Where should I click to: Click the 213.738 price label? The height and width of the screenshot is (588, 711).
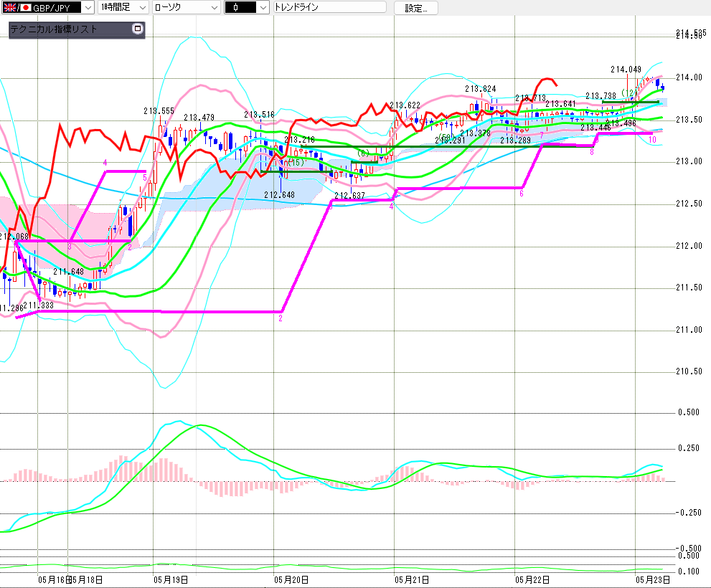(x=601, y=96)
